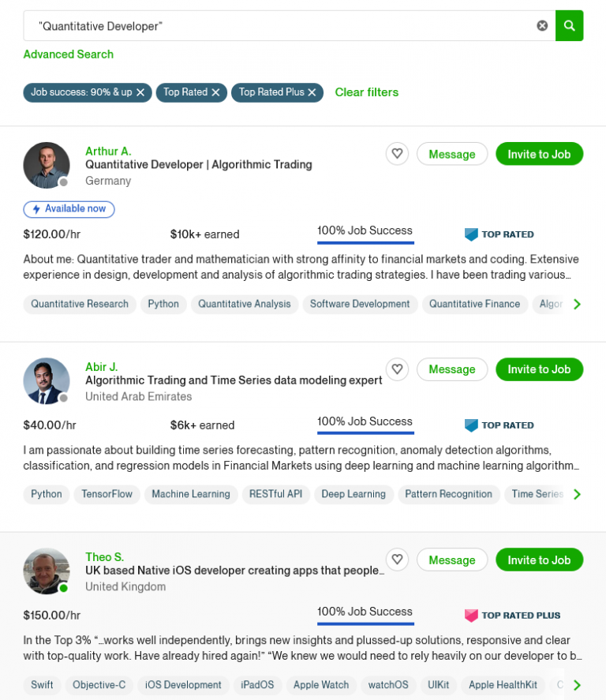Click the green search magnifier button
The height and width of the screenshot is (700, 606).
click(x=569, y=25)
